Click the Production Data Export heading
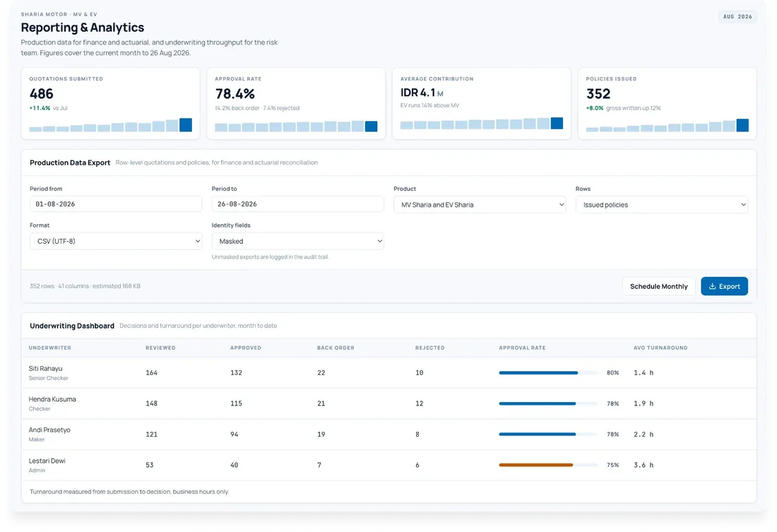 tap(70, 162)
